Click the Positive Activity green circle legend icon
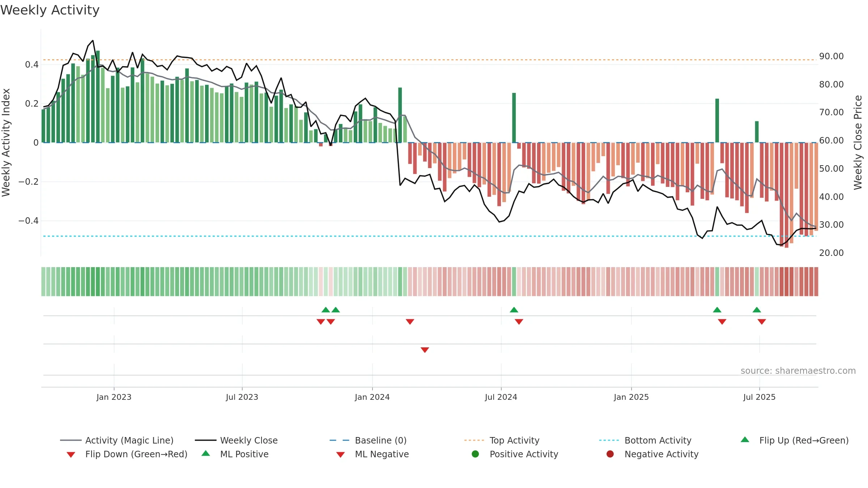 click(476, 454)
